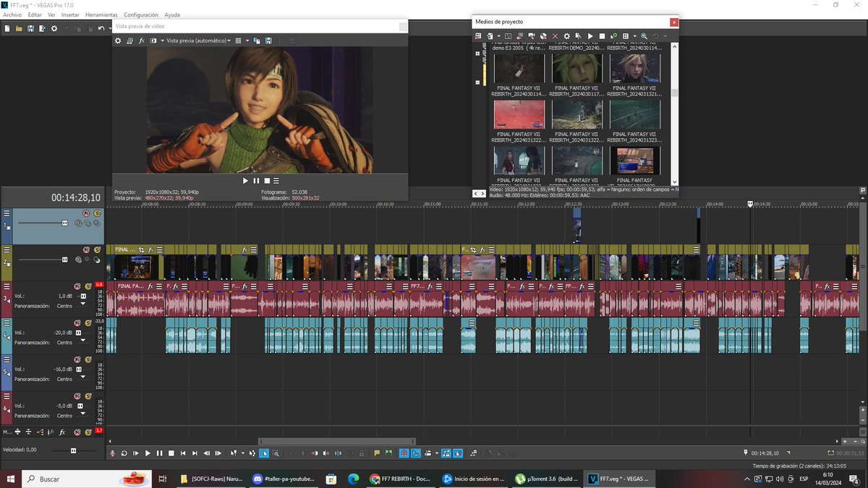This screenshot has height=488, width=868.
Task: Save the project with the floppy disk icon
Action: 30,29
